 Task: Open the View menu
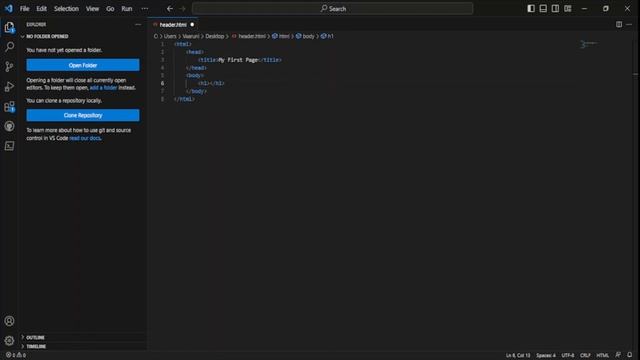pos(92,9)
